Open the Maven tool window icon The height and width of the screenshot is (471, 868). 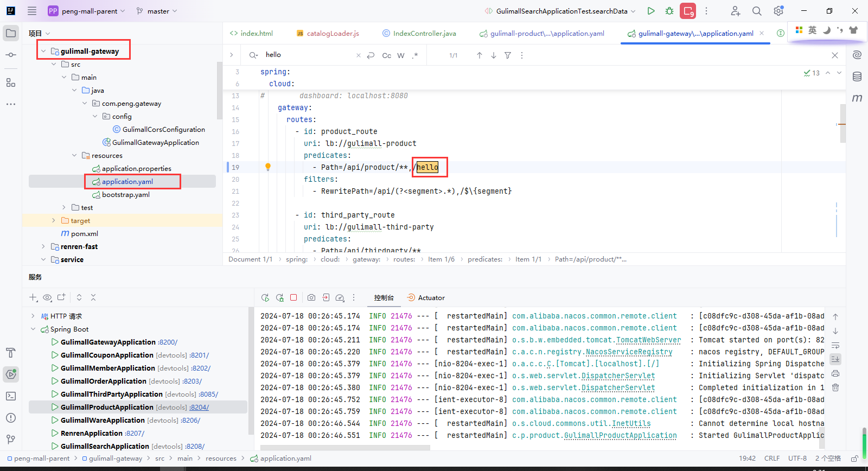[857, 98]
